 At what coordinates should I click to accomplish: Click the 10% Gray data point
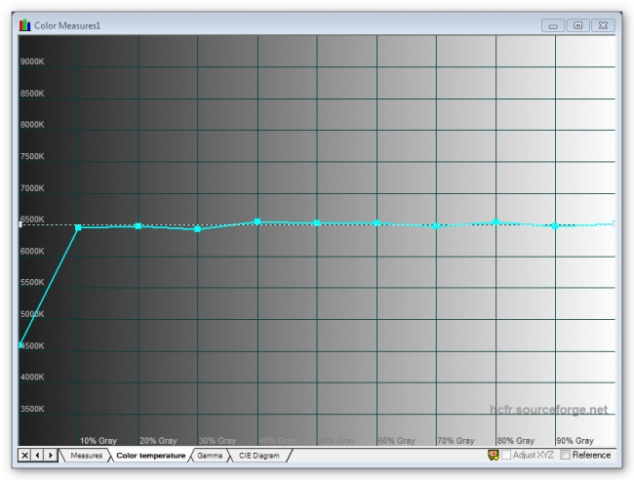coord(79,228)
